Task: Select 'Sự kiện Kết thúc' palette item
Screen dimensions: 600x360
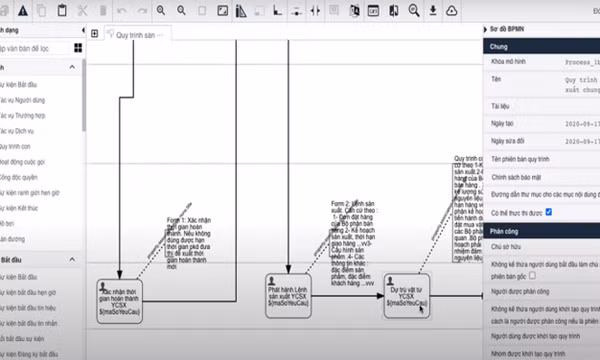Action: (19, 208)
